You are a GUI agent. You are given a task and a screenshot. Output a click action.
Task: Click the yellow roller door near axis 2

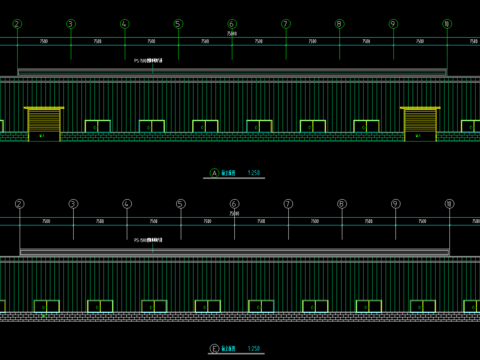point(44,124)
